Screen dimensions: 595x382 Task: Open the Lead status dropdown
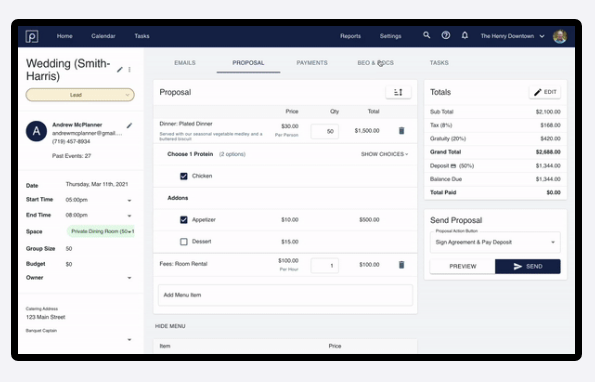click(80, 95)
